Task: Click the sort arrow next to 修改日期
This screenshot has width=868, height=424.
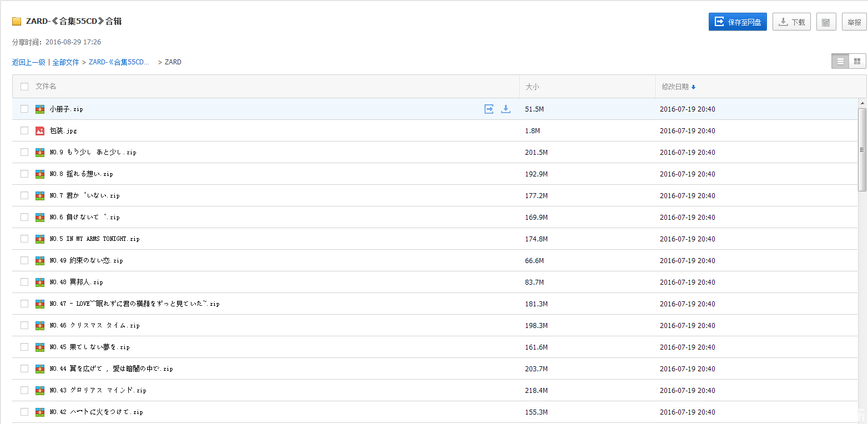Action: (693, 87)
